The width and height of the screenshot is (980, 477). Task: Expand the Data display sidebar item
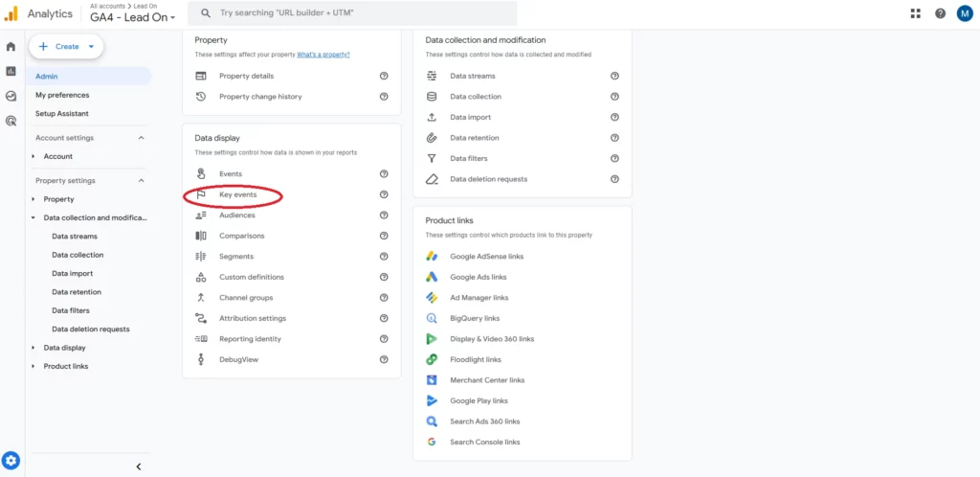click(33, 348)
